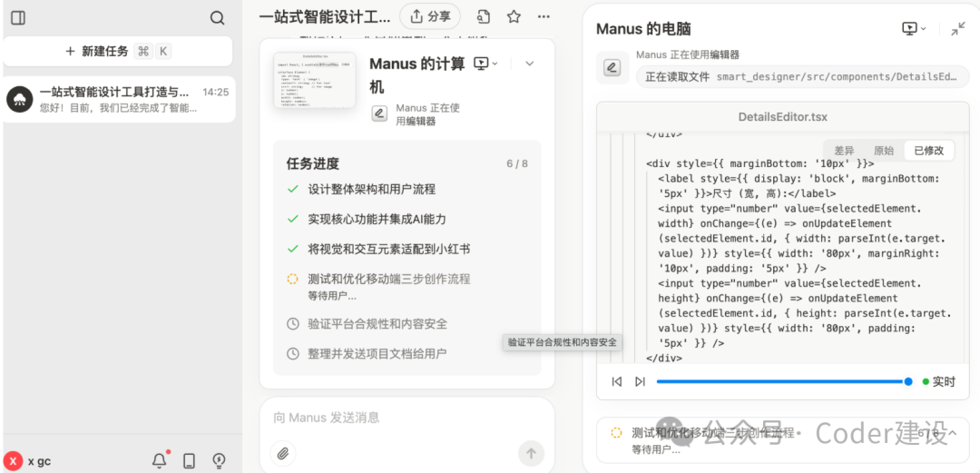Click the 向 Manus 发送消息 input field
The height and width of the screenshot is (473, 980).
click(x=407, y=418)
